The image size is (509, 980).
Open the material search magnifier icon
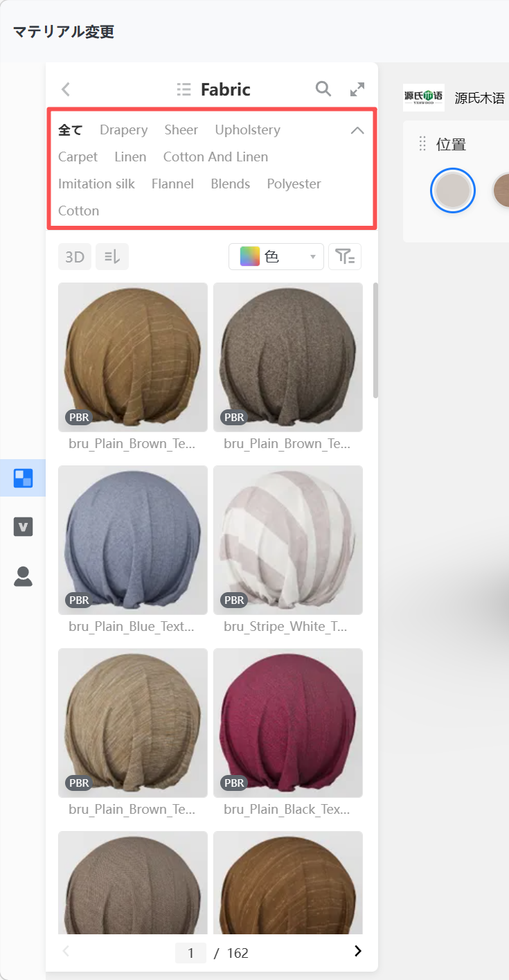[x=323, y=89]
